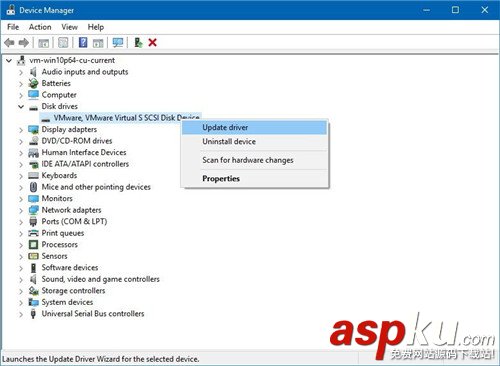
Task: Select the VMware Virtual S SCSI Disk Device row
Action: click(x=120, y=118)
